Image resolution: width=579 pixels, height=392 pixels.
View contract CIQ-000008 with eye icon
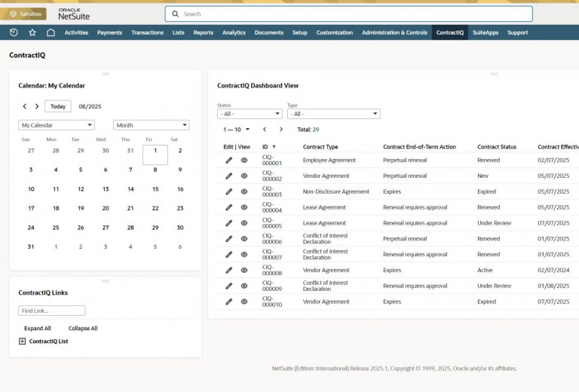click(244, 270)
